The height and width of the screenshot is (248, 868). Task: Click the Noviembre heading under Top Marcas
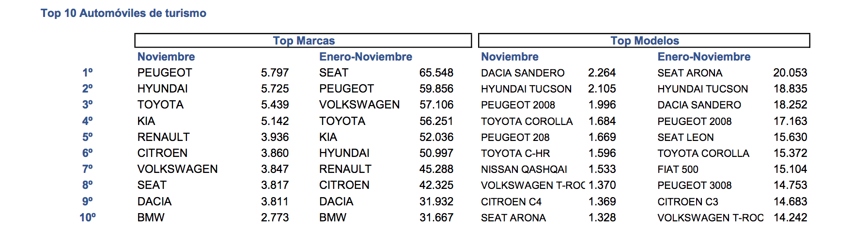tap(166, 57)
